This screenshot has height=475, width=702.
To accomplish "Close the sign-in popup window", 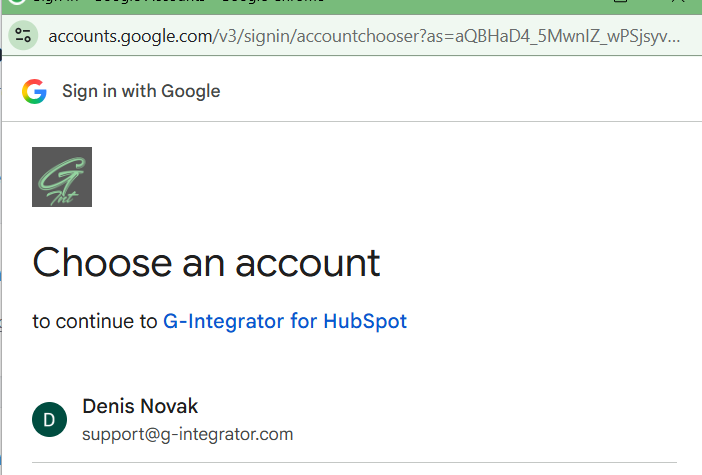I will (678, 1).
